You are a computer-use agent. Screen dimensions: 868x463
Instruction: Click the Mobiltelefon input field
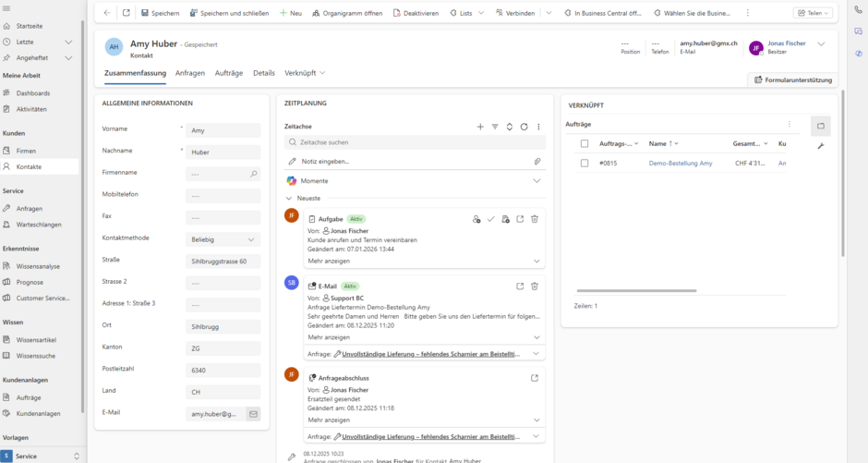coord(223,196)
